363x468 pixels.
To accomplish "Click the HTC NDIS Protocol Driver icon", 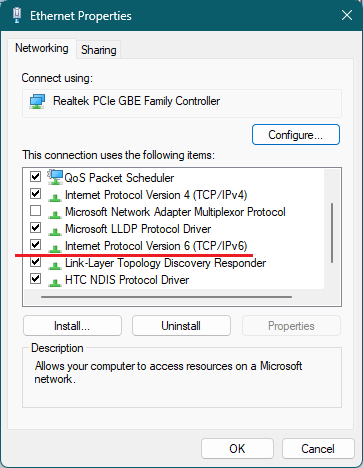I will [55, 282].
